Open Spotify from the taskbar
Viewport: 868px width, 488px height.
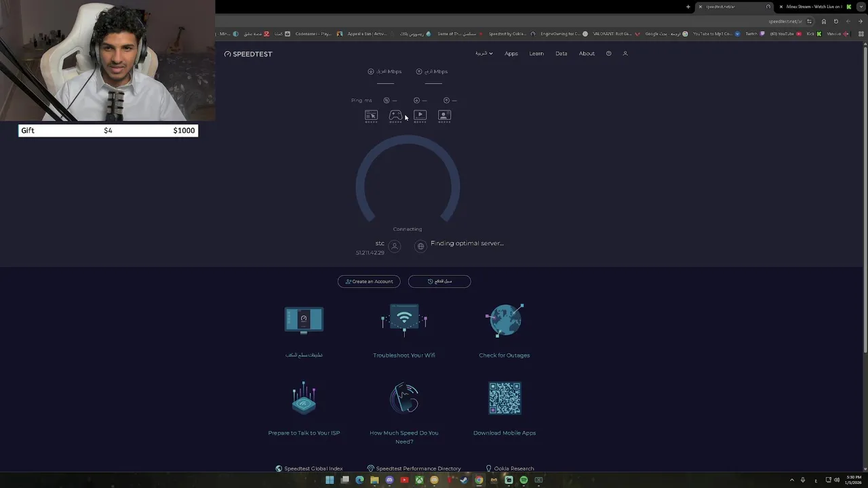point(524,480)
